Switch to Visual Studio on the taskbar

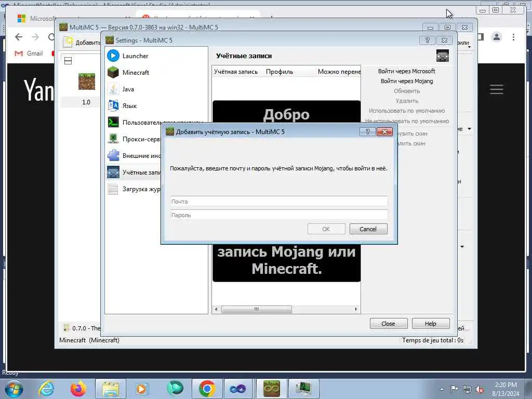click(x=239, y=389)
